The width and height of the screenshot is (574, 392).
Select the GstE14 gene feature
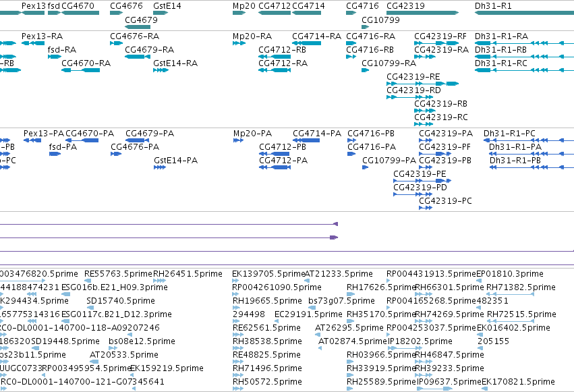click(x=161, y=13)
